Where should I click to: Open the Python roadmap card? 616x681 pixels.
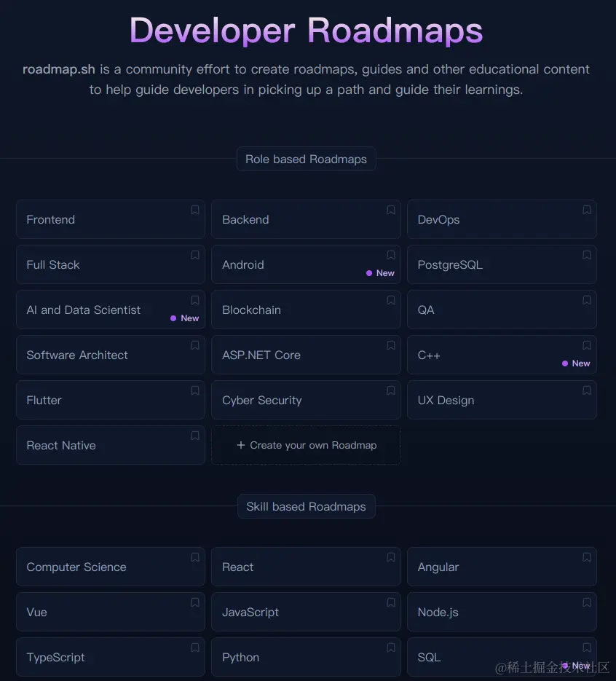pyautogui.click(x=306, y=657)
